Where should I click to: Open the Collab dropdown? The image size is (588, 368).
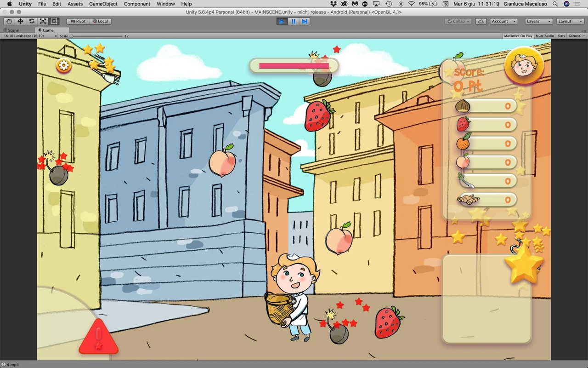click(458, 21)
